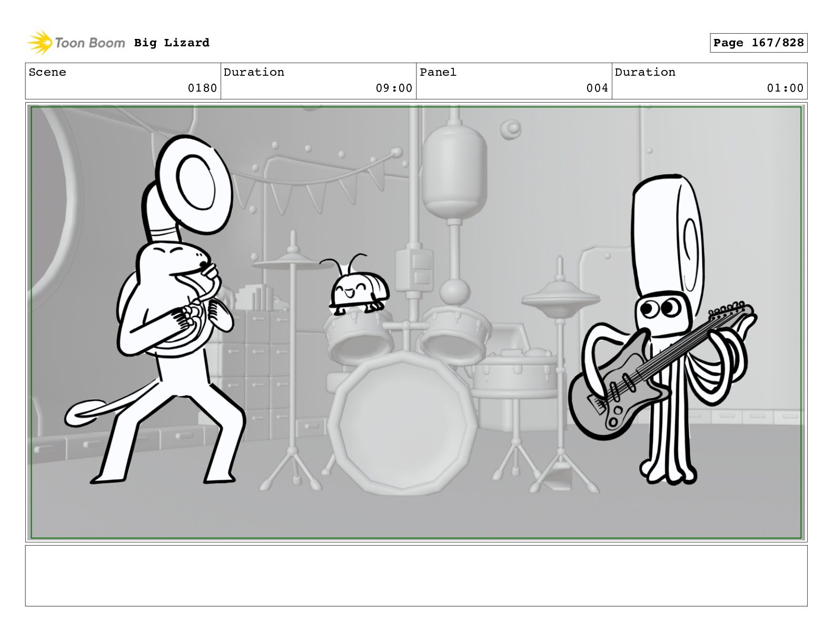The height and width of the screenshot is (644, 834).
Task: Click the empty notes box below the panel
Action: point(416,576)
